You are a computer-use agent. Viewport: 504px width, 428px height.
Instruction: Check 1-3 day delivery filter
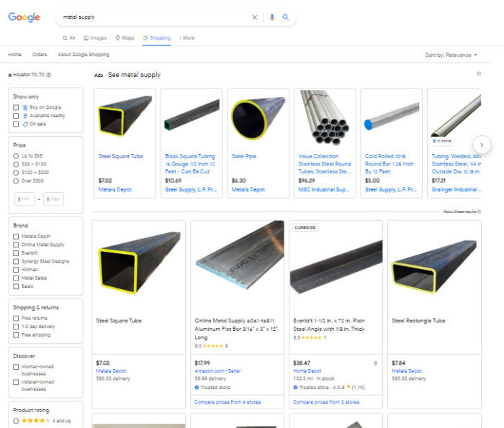16,327
